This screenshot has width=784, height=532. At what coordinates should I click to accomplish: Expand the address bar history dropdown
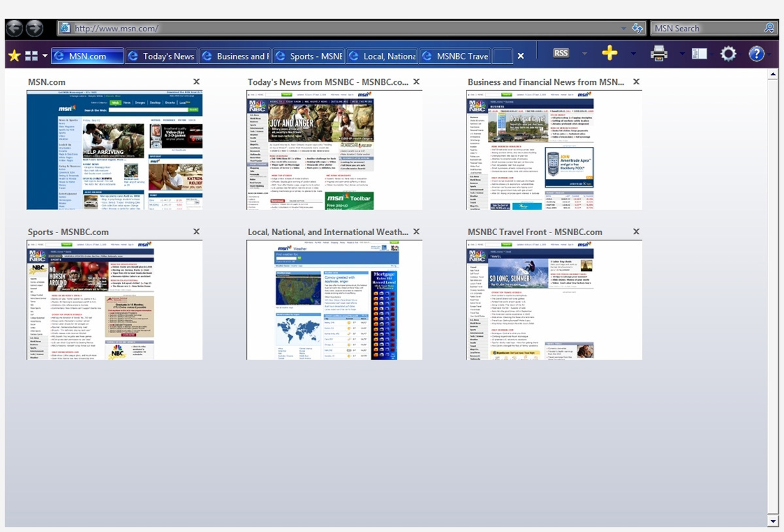(x=625, y=28)
